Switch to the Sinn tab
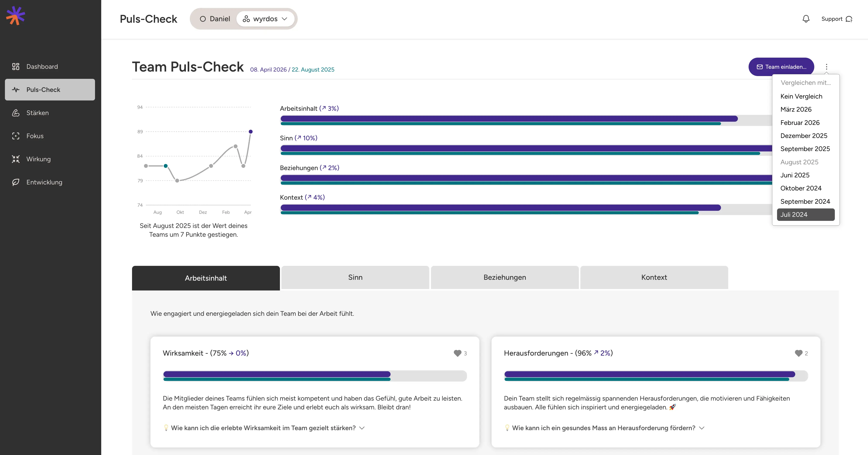868x455 pixels. [355, 277]
